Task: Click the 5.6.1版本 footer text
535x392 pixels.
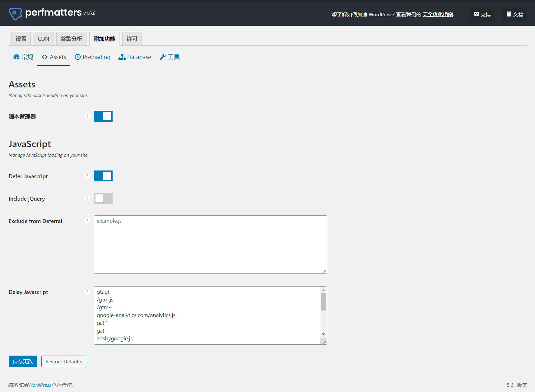Action: click(517, 385)
